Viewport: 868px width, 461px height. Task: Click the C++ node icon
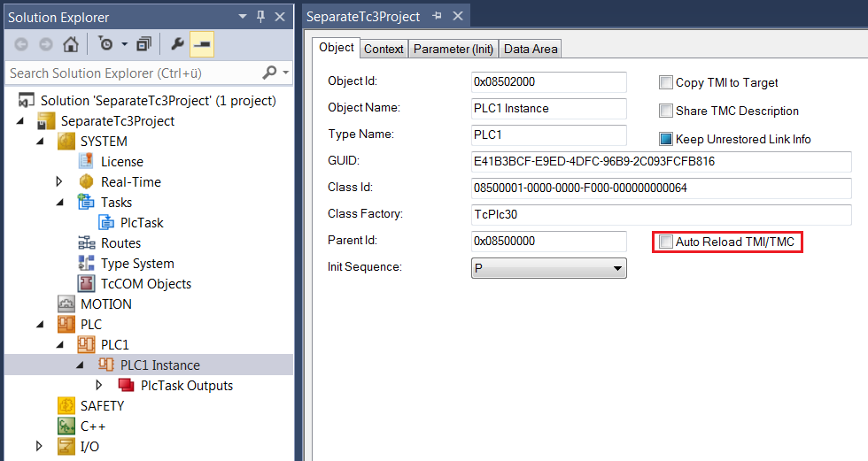[66, 426]
